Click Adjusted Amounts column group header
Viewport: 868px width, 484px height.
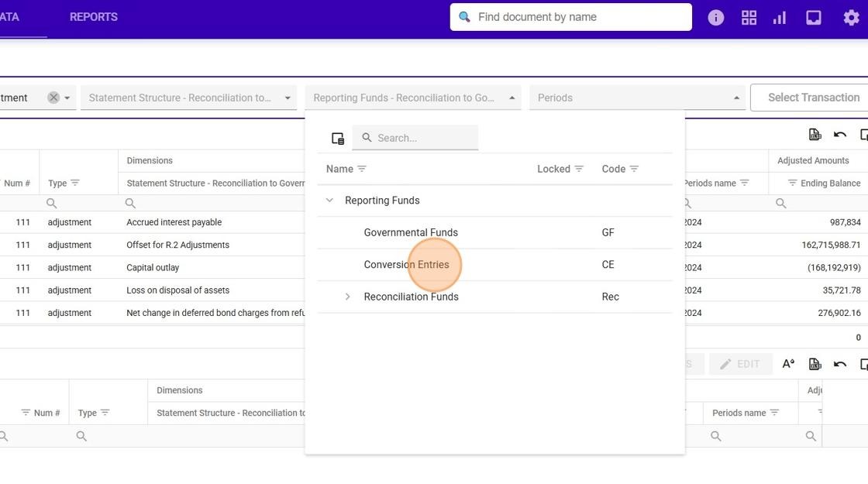coord(813,160)
